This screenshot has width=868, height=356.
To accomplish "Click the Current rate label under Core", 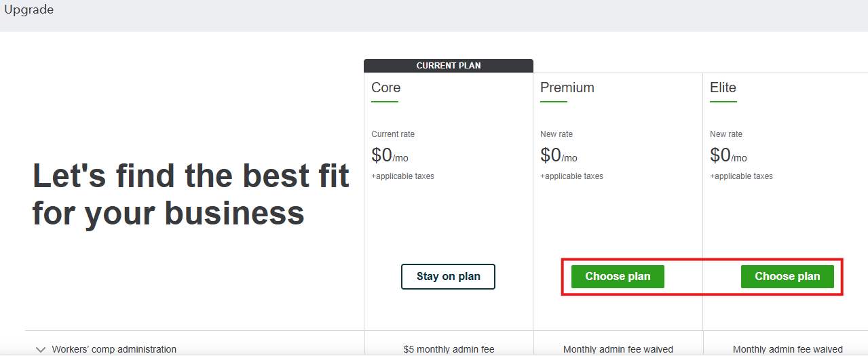I will (x=393, y=134).
